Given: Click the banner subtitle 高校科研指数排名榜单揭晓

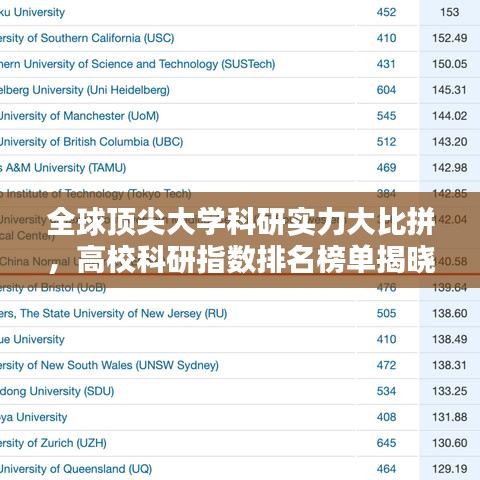Looking at the screenshot, I should point(257,259).
